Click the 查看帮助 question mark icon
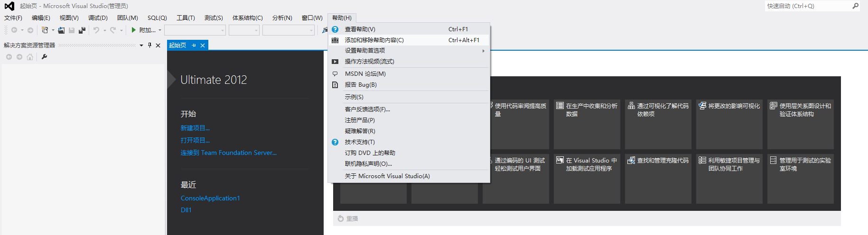 coord(335,29)
